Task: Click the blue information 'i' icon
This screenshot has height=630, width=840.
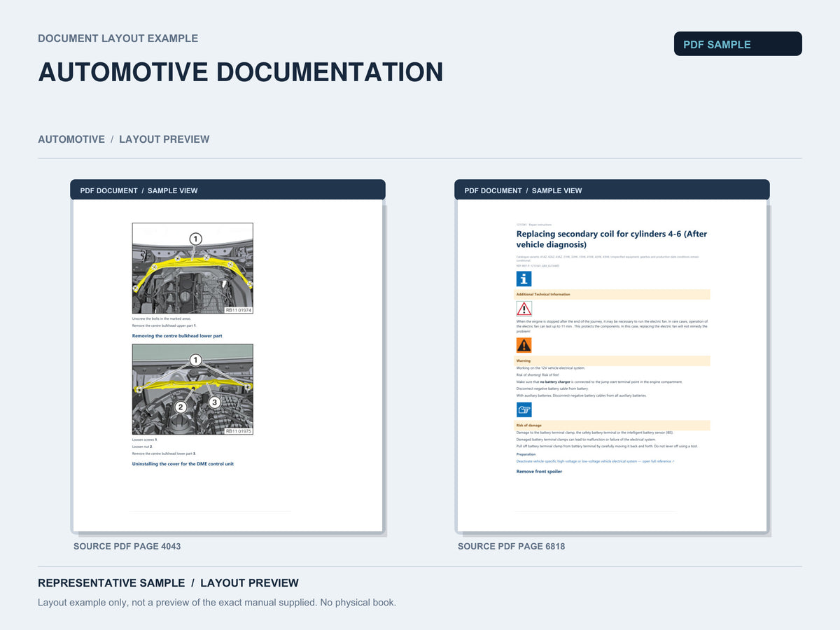Action: click(x=524, y=279)
